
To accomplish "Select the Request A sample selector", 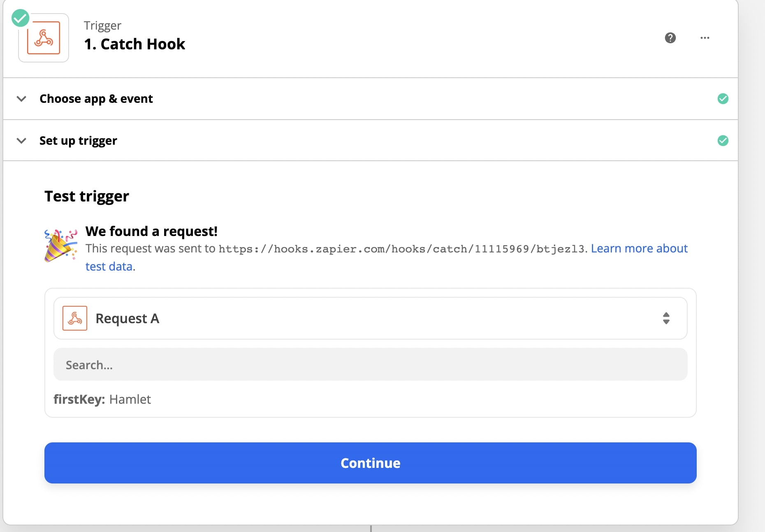I will click(x=370, y=318).
